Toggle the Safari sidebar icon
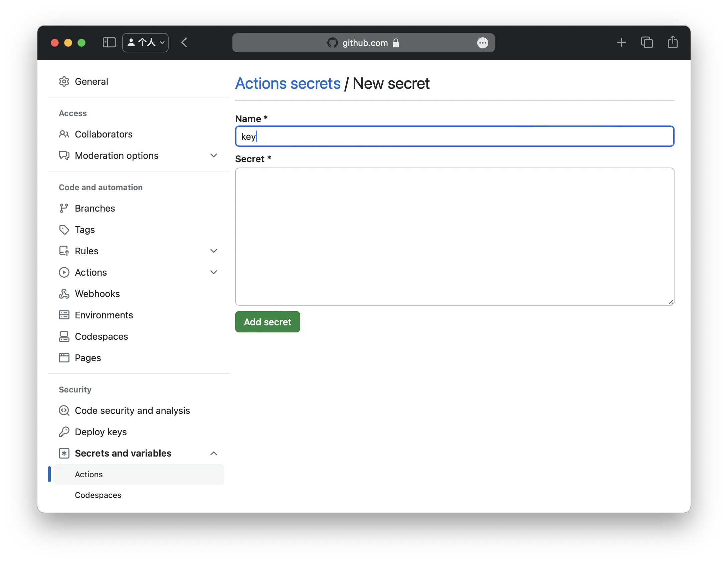 (109, 42)
